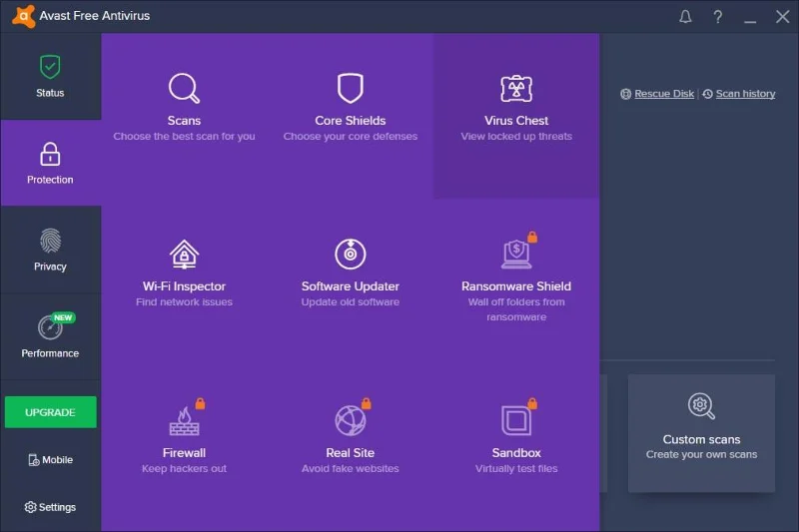Launch the Wi-Fi Inspector house icon
799x532 pixels.
(184, 255)
